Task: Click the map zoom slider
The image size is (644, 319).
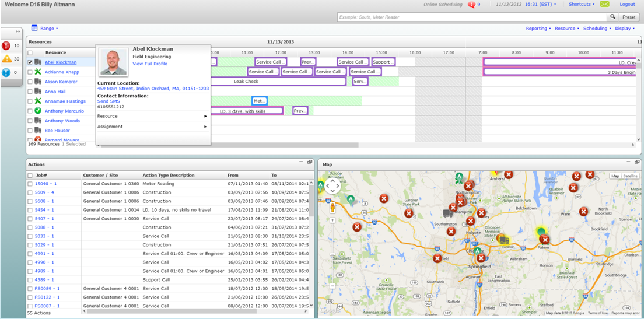Action: pyautogui.click(x=332, y=254)
